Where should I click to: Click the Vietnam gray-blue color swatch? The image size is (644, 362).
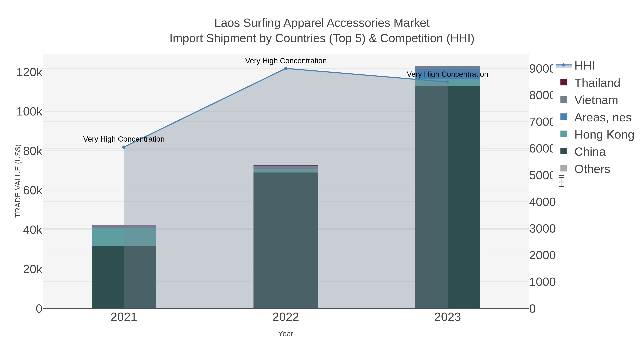(x=564, y=99)
